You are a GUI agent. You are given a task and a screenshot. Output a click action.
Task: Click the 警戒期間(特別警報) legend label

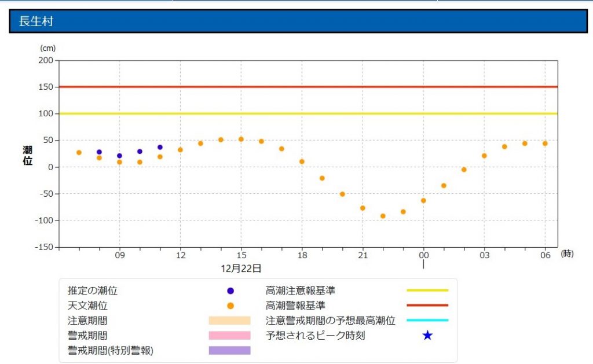point(111,350)
